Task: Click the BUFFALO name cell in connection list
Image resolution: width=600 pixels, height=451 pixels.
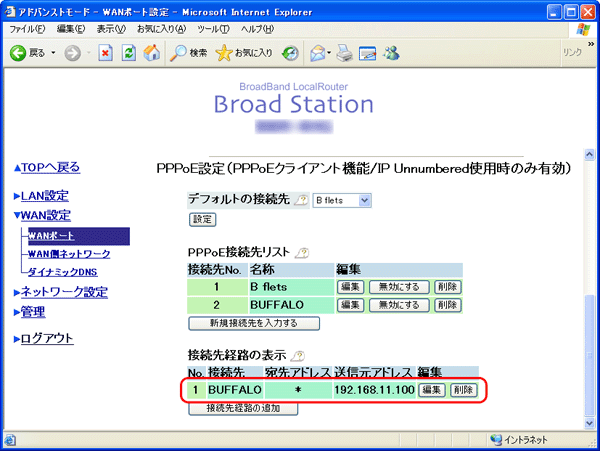Action: coord(292,305)
